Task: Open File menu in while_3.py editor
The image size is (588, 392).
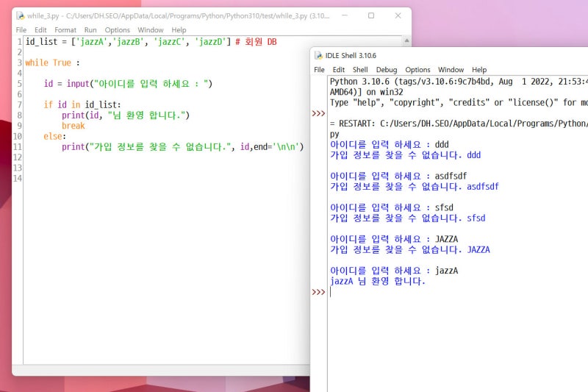Action: 21,30
